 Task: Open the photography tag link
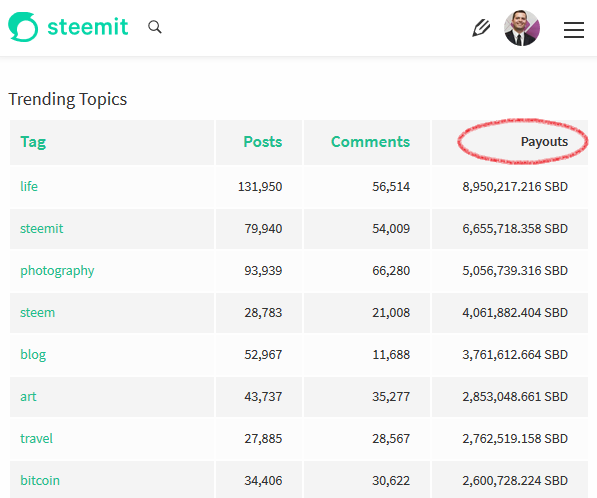[57, 271]
